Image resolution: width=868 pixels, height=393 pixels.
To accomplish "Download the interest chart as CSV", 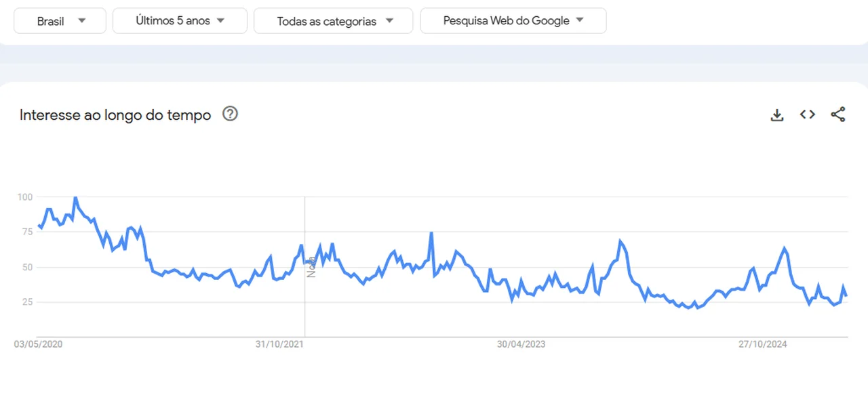I will coord(777,115).
